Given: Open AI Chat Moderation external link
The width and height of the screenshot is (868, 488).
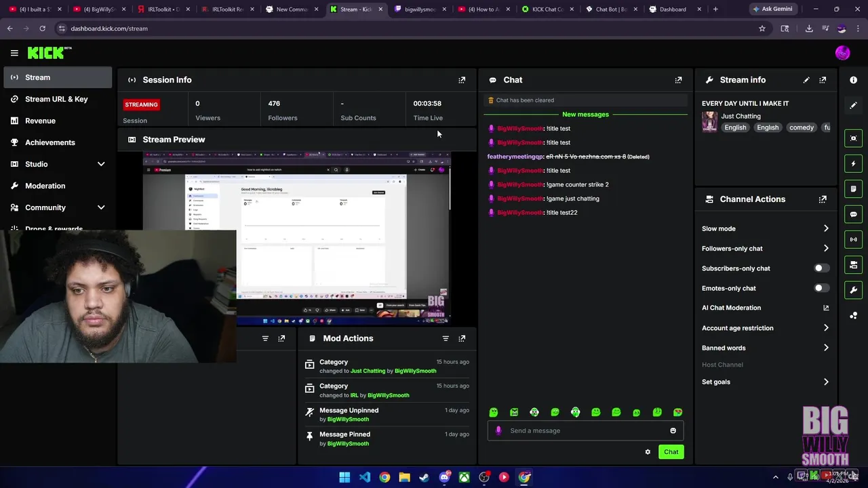Looking at the screenshot, I should click(x=826, y=308).
